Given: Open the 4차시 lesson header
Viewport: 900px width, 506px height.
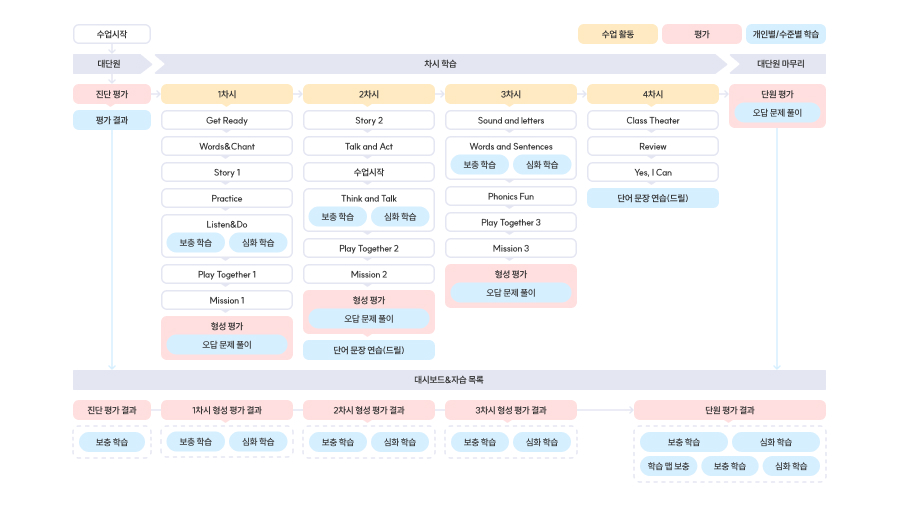Looking at the screenshot, I should 653,94.
